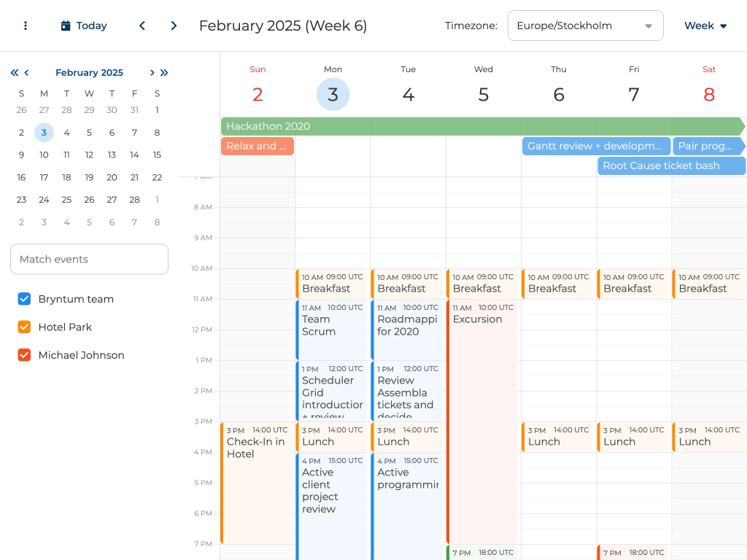747x560 pixels.
Task: Click the Today calendar button
Action: (84, 26)
